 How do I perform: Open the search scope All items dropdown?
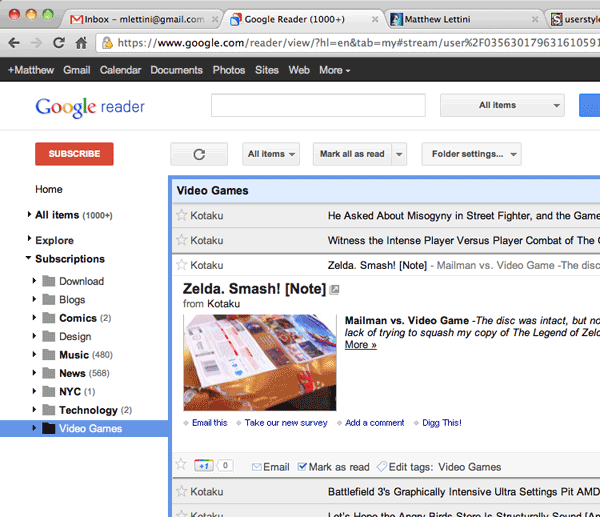pos(502,105)
